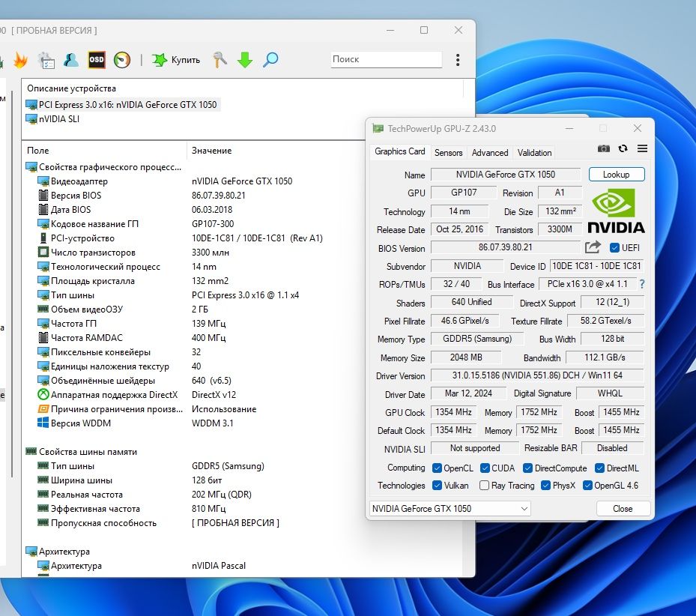The width and height of the screenshot is (696, 616).
Task: Open the report wizard toolbar icon
Action: point(46,60)
